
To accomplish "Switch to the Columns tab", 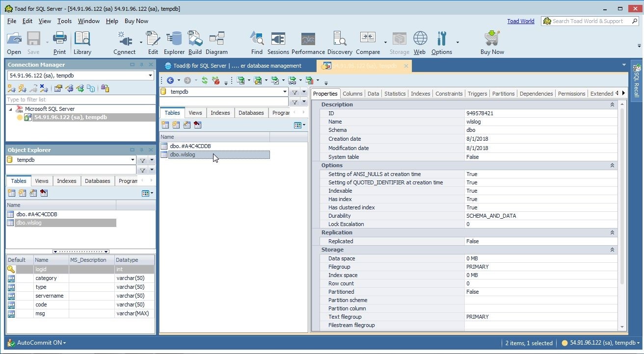I will click(352, 94).
